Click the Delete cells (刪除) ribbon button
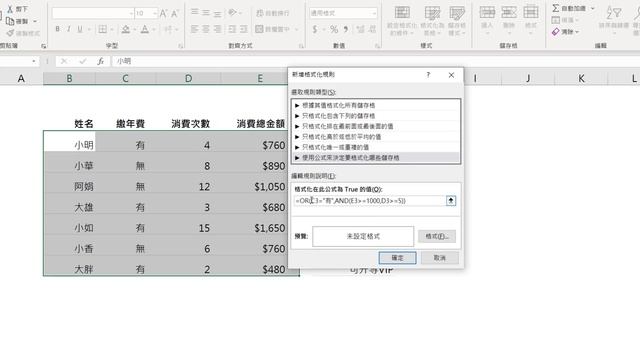The image size is (640, 360). 509,20
